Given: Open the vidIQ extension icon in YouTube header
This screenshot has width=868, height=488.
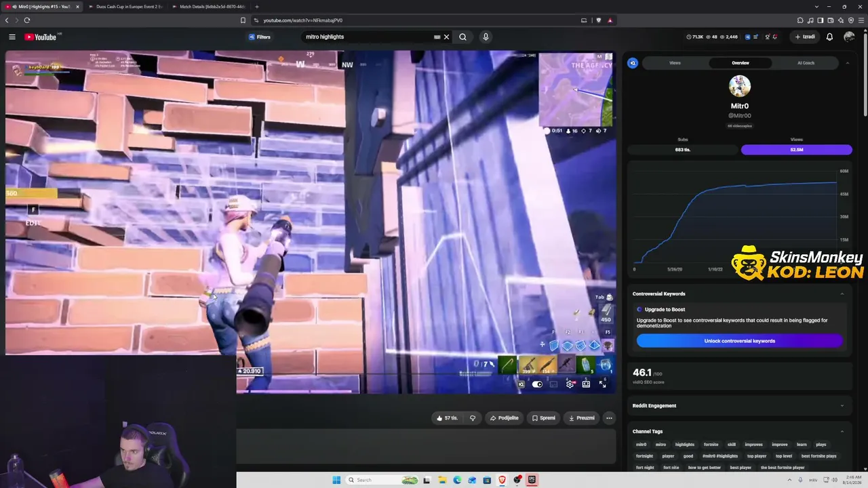Looking at the screenshot, I should (x=748, y=37).
